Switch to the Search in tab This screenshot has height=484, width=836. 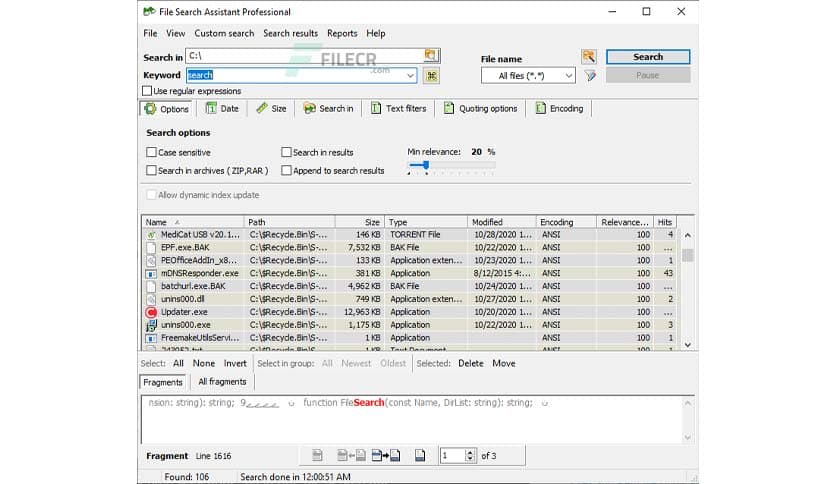pos(328,109)
